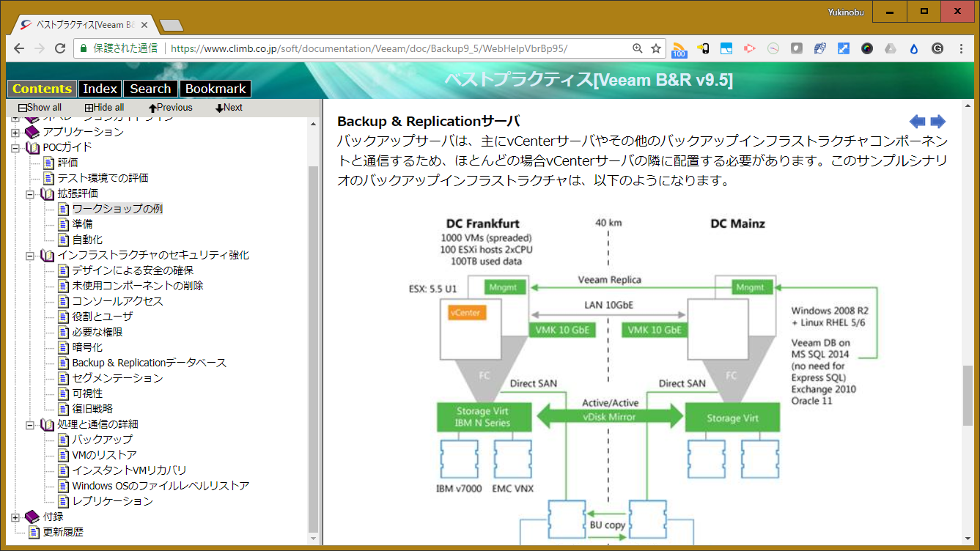
Task: Open the Windows OSのファイルレベルリストア topic
Action: click(161, 486)
